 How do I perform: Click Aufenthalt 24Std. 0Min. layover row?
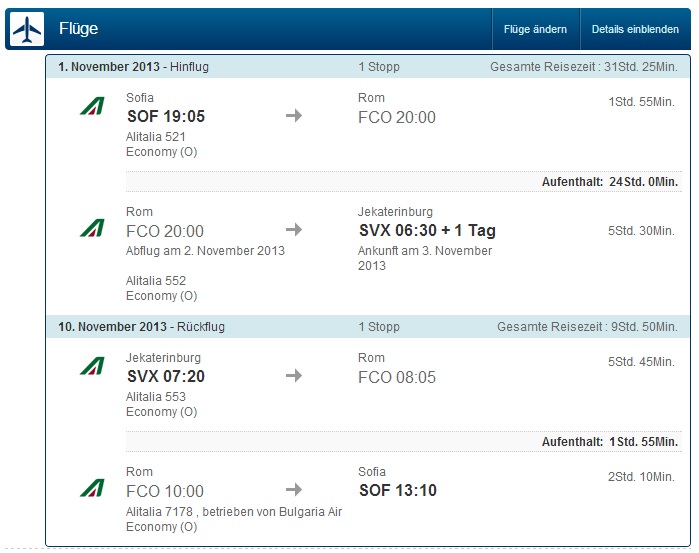(x=404, y=182)
